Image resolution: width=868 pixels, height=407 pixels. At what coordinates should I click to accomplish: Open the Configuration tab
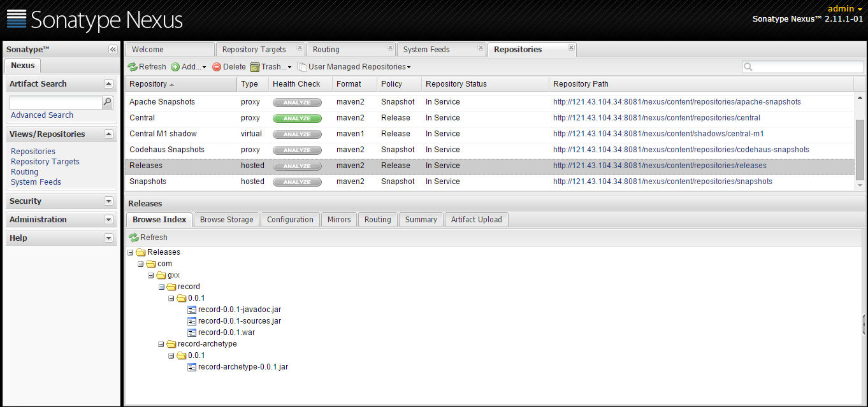(x=290, y=220)
